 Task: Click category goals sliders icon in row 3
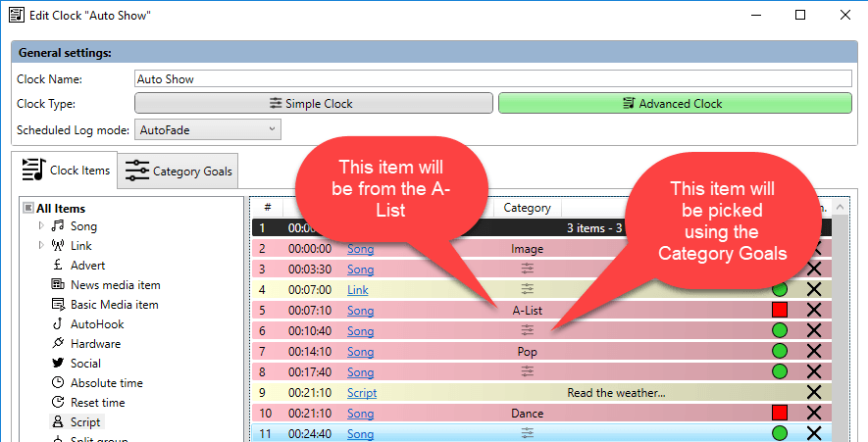pos(527,269)
